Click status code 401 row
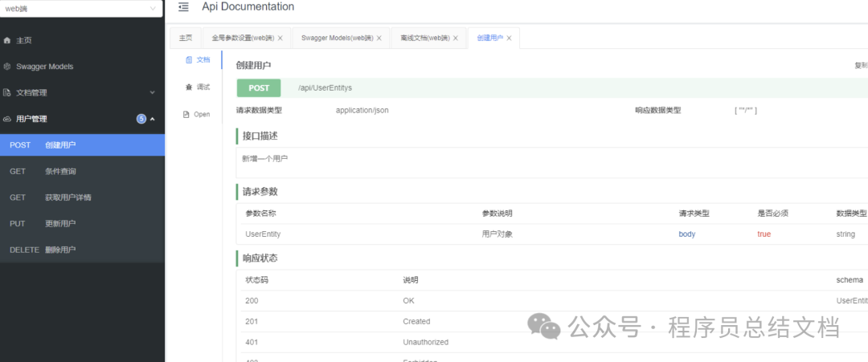The image size is (868, 362). point(552,342)
